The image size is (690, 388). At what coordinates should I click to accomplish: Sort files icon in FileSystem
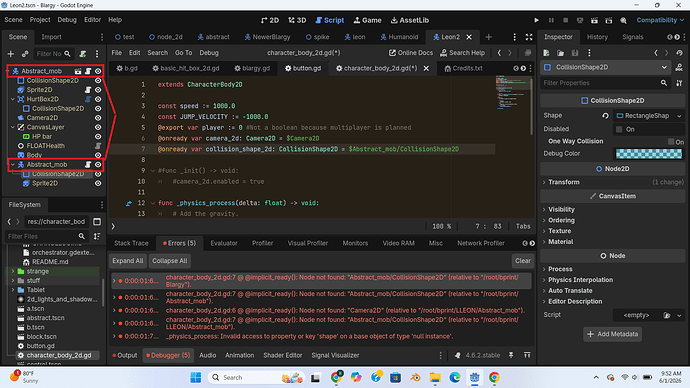pyautogui.click(x=97, y=236)
